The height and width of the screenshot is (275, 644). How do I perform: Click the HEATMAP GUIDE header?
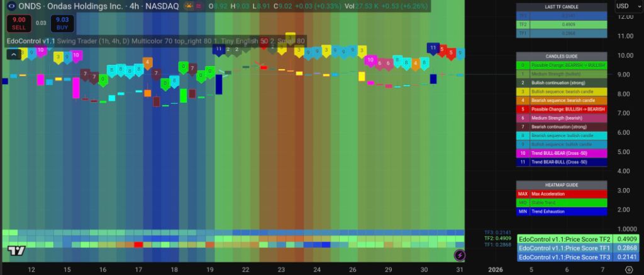coord(562,185)
